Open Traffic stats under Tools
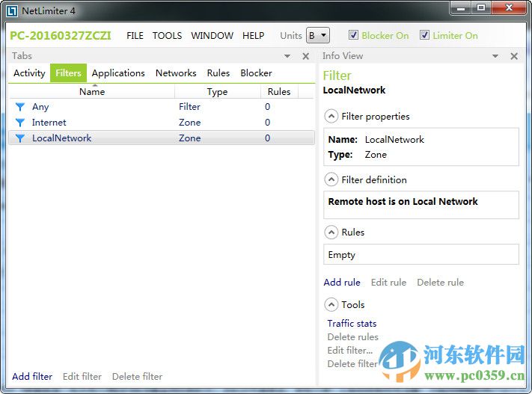 (352, 324)
